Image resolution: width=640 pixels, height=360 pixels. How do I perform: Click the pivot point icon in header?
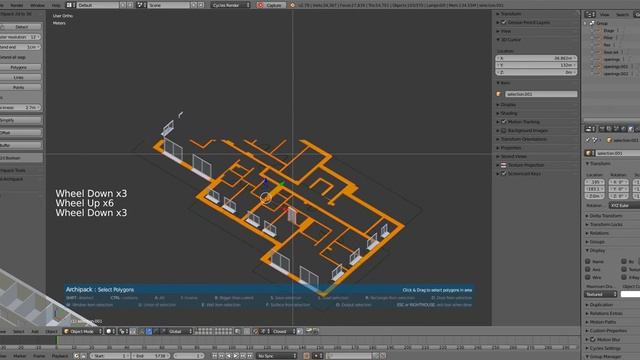click(x=122, y=331)
